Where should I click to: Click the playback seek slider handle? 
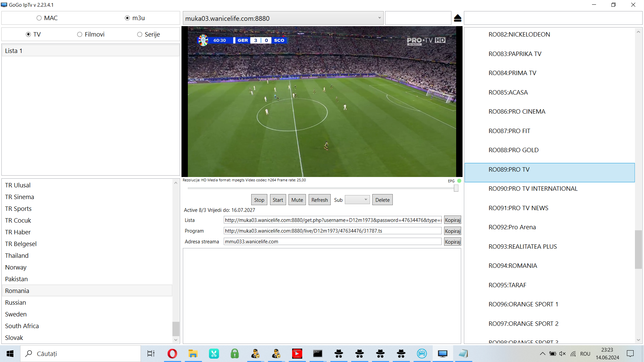(x=456, y=188)
